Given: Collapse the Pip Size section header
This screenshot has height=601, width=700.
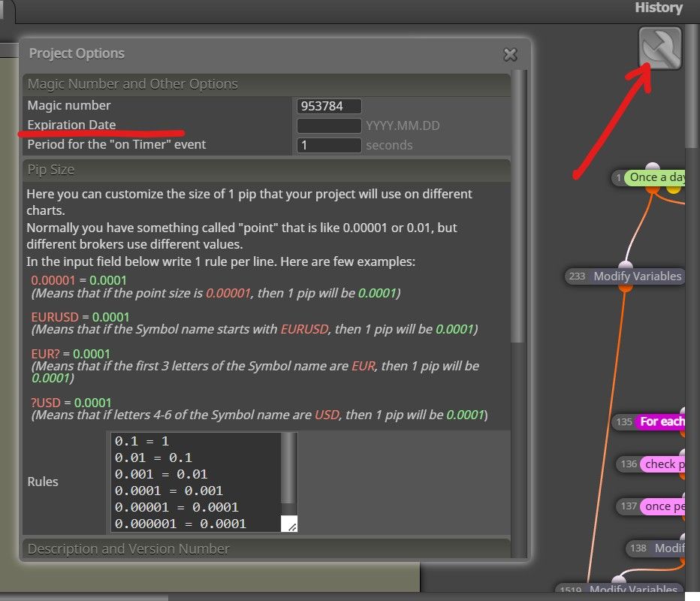Looking at the screenshot, I should 267,170.
